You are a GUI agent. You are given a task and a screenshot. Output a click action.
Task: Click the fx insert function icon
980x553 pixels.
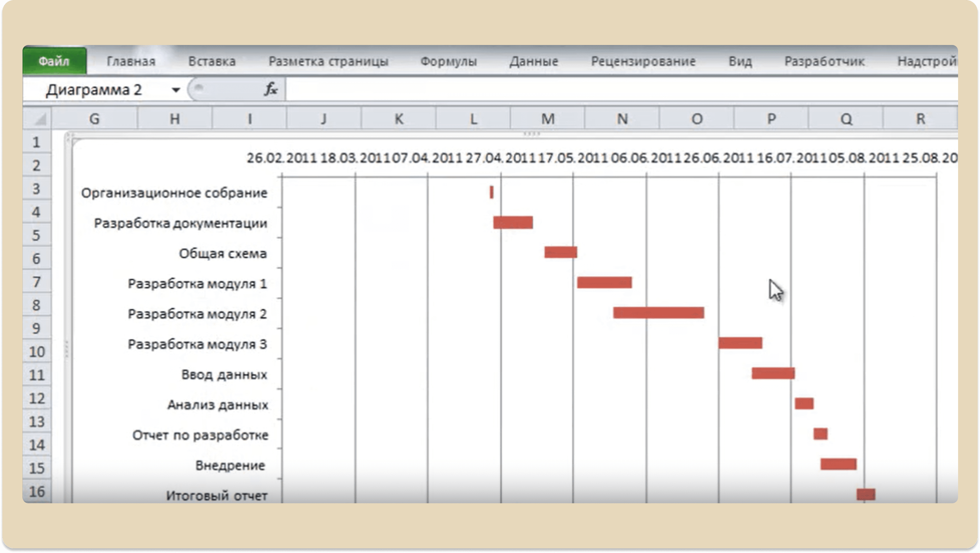[271, 89]
